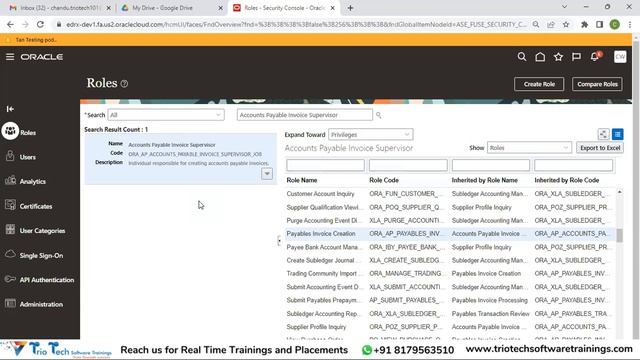
Task: Open the API Authentication key icon
Action: [x=10, y=279]
